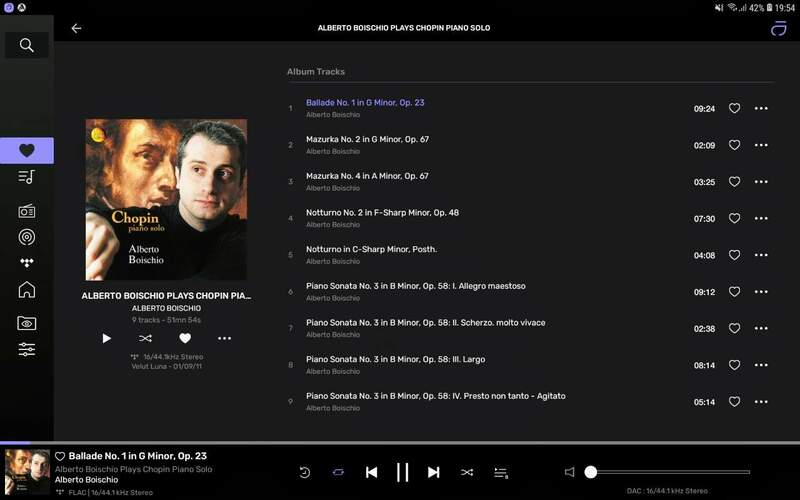The width and height of the screenshot is (800, 500).
Task: Mute with the speaker icon
Action: coord(569,472)
